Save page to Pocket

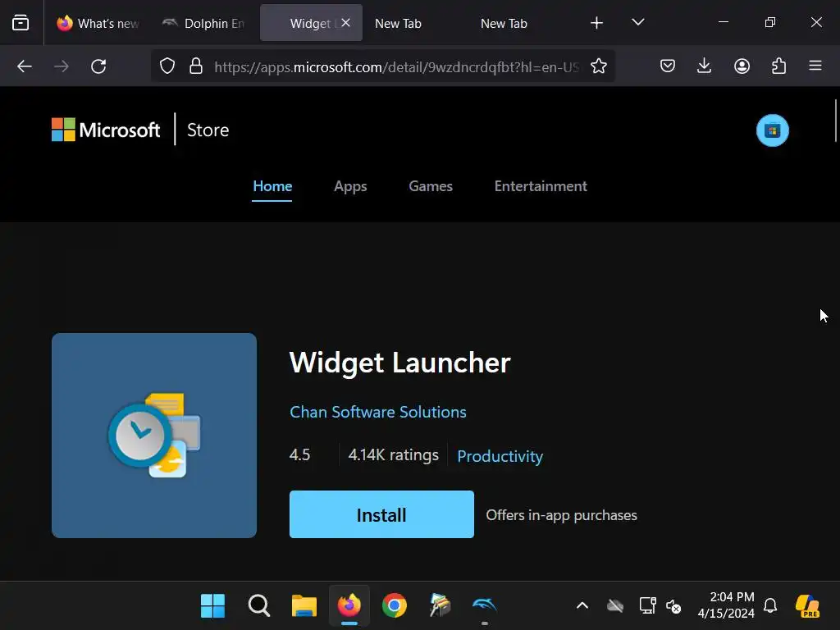668,66
